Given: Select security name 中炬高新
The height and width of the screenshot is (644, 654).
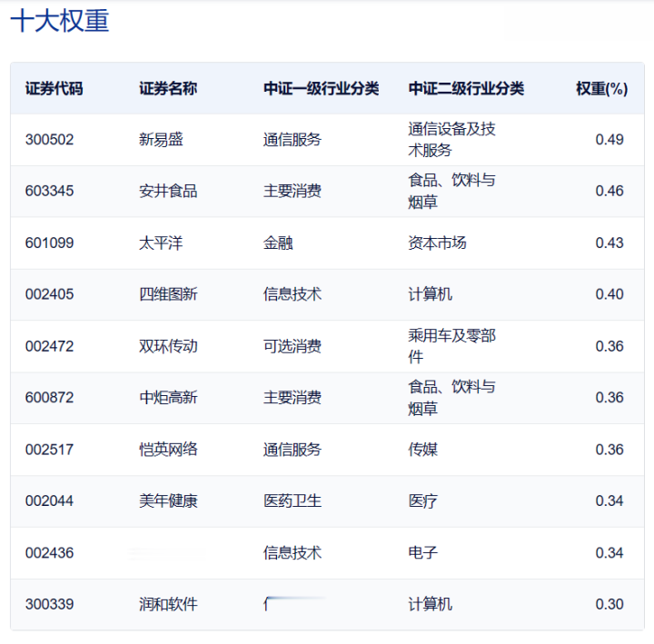Looking at the screenshot, I should pos(168,398).
